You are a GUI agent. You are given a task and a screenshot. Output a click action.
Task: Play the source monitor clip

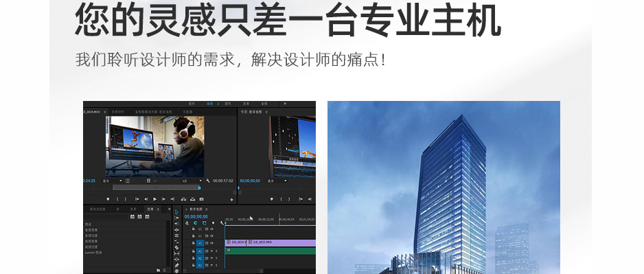[155, 199]
